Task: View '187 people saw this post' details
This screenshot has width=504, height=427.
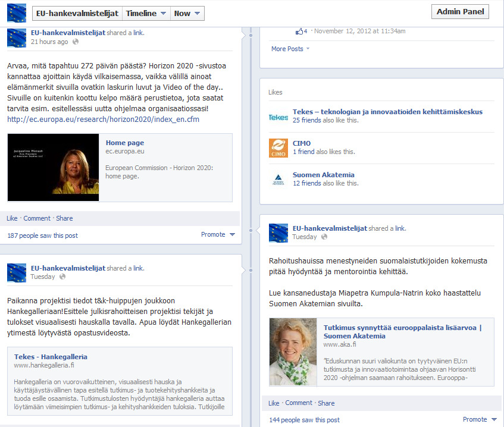Action: pos(42,236)
